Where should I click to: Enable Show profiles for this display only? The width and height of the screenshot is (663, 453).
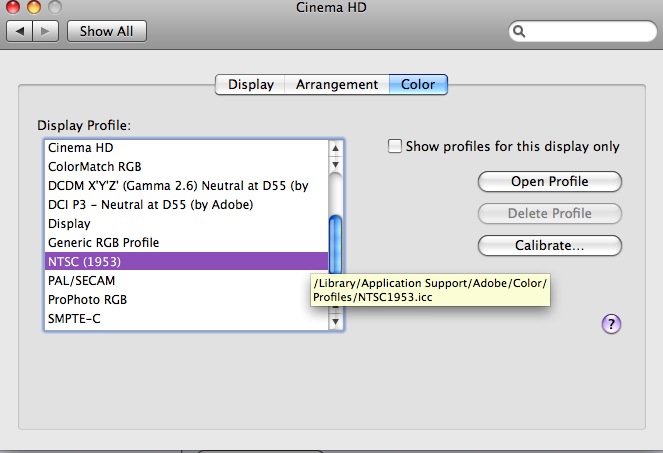(x=395, y=146)
